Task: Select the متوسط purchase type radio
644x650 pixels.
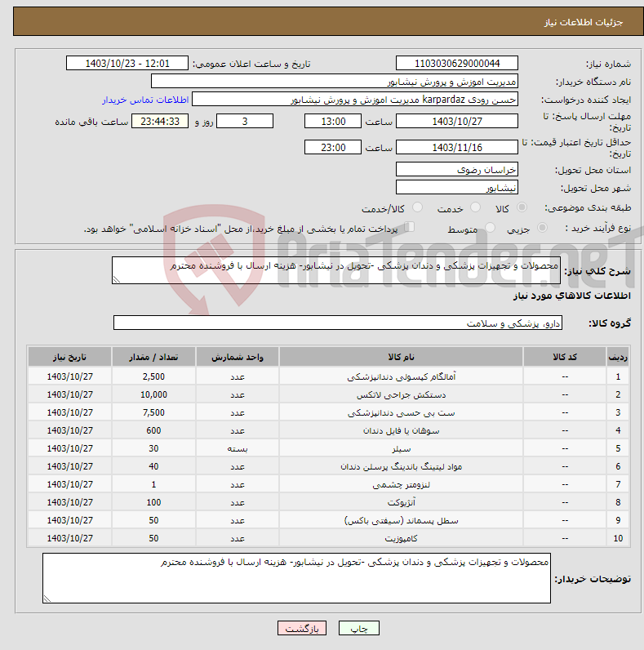Action: point(490,228)
